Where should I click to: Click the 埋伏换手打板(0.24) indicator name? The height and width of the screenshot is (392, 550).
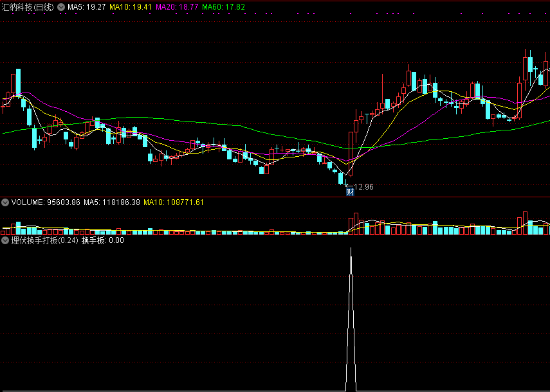(44, 241)
